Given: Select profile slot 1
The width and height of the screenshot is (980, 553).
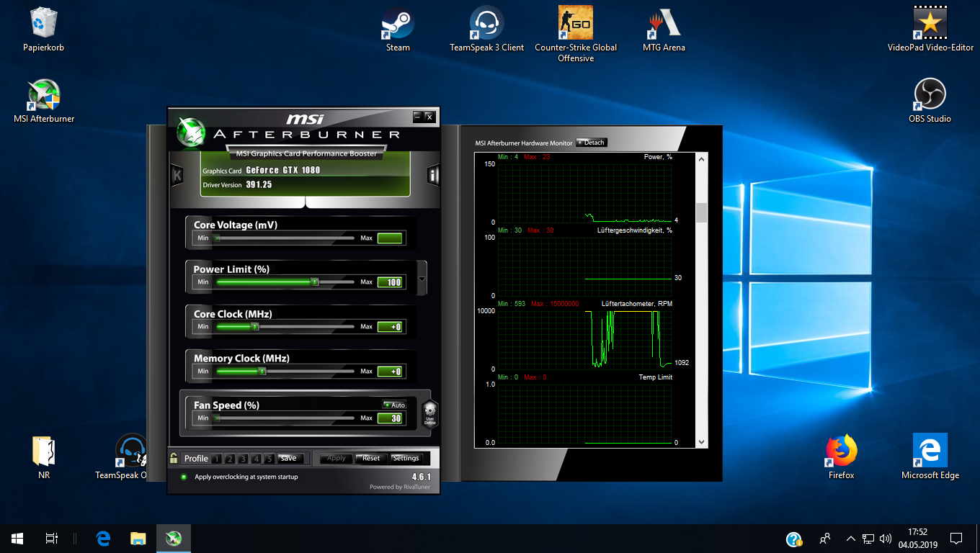Looking at the screenshot, I should 218,459.
